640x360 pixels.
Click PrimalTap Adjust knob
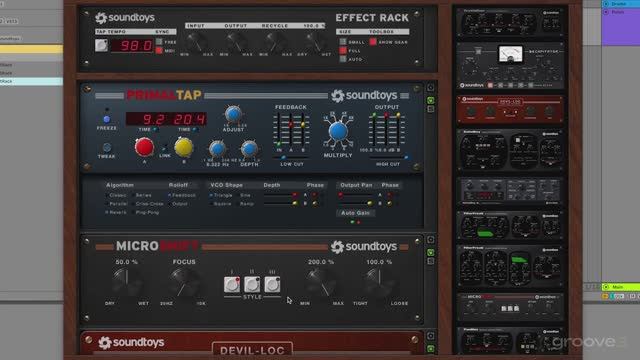(233, 114)
